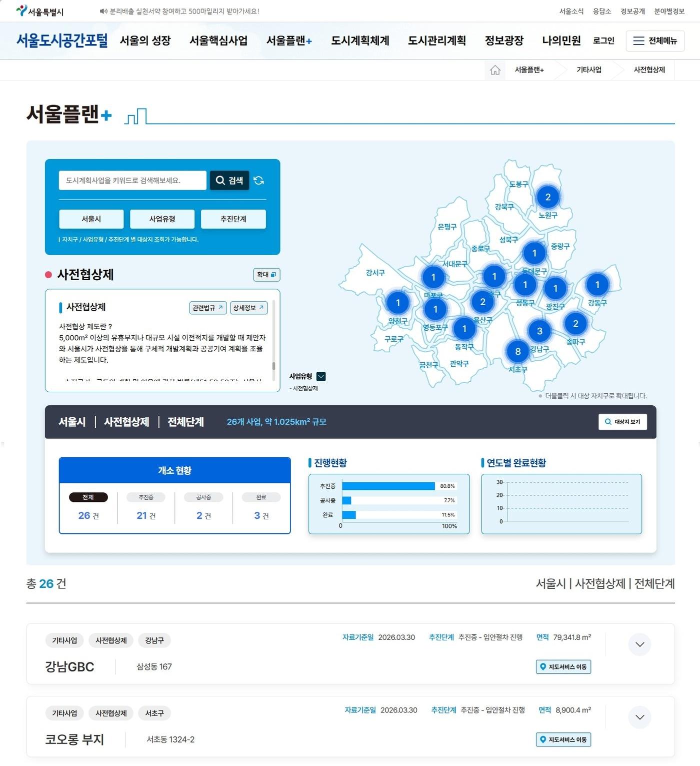Click the 연도별 완료현황 chart area

(x=561, y=504)
